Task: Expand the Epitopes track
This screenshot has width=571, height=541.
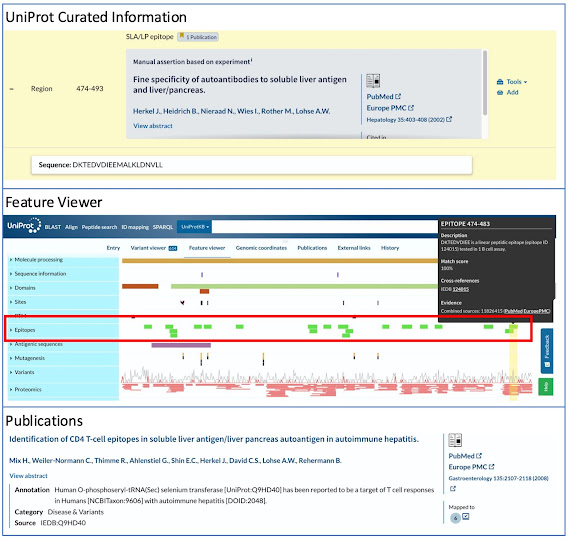Action: (x=11, y=330)
